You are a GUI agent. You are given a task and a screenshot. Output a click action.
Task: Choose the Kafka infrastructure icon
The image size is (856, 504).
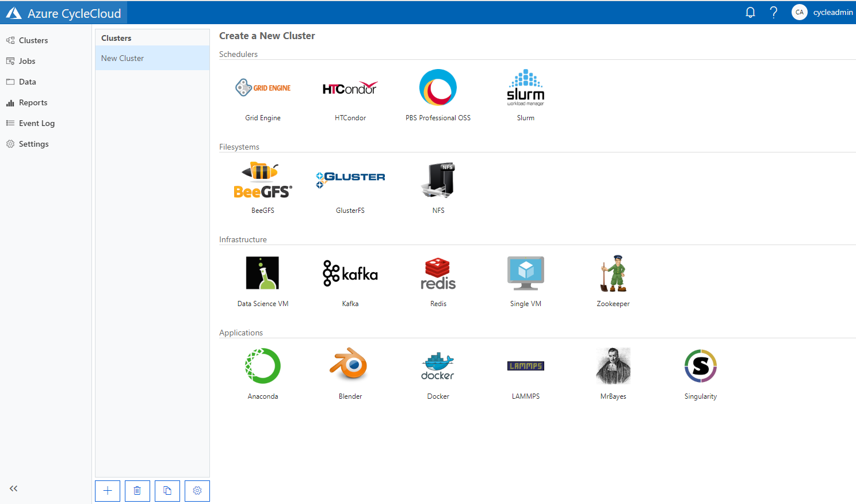pyautogui.click(x=350, y=273)
